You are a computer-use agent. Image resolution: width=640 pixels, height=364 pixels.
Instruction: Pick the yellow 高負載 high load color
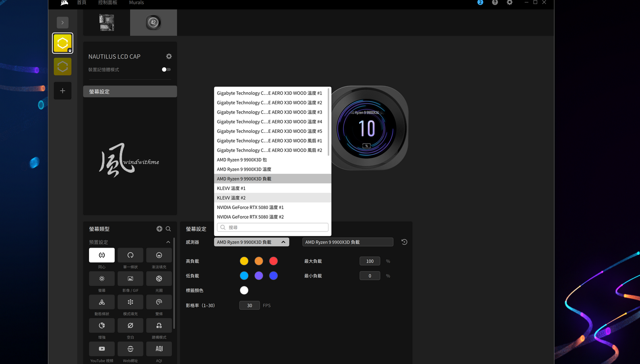coord(244,261)
